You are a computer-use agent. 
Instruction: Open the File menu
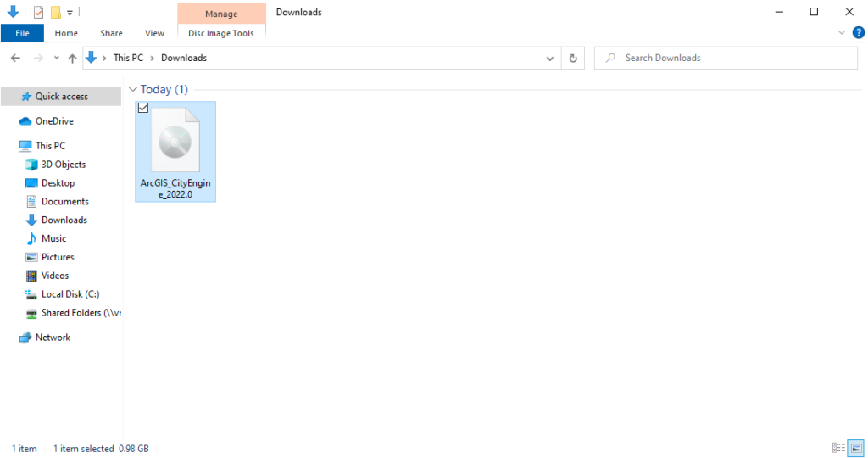pos(22,33)
